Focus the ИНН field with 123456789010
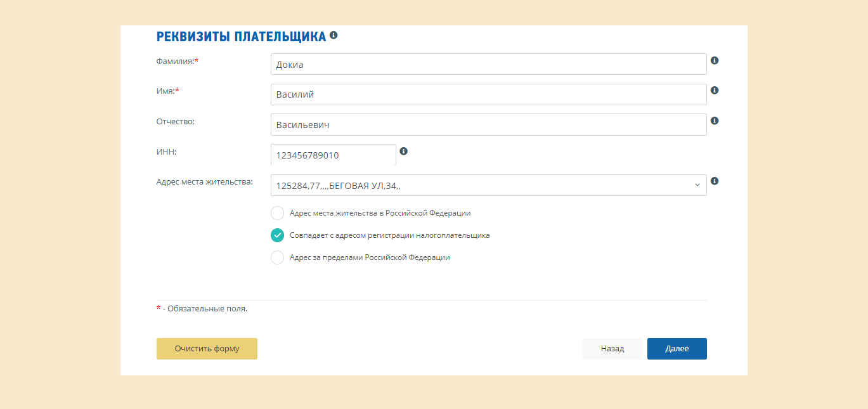 coord(333,155)
